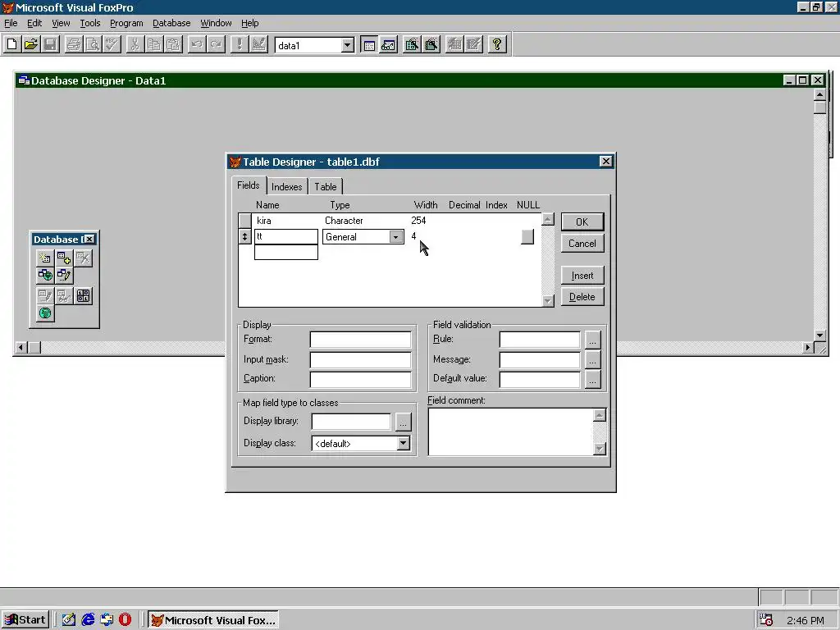This screenshot has height=630, width=840.
Task: Open the database selector dropdown showing data1
Action: click(347, 45)
